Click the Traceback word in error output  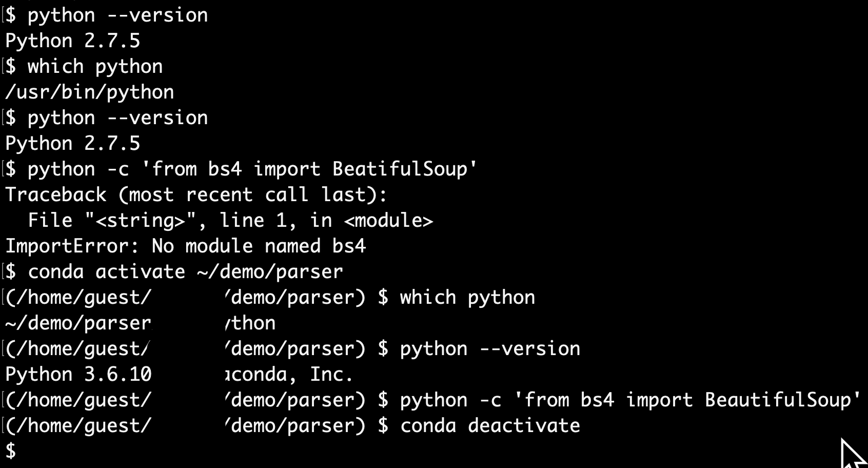[56, 195]
